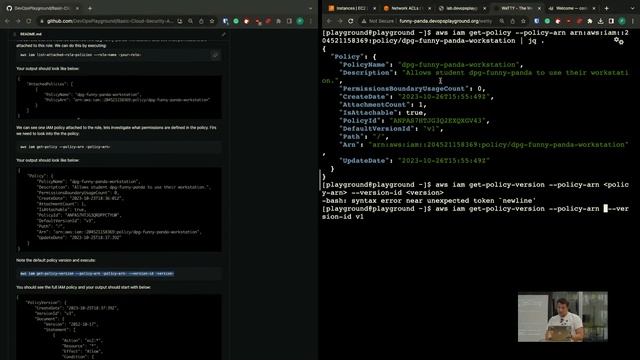640x360 pixels.
Task: Go forward in the GitHub browser window
Action: pos(18,21)
